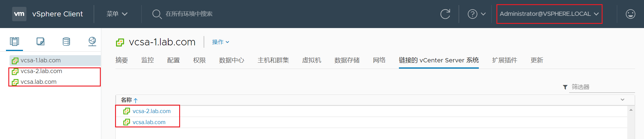This screenshot has width=644, height=139.
Task: Focus the 筛选器 filter input field
Action: [x=602, y=87]
